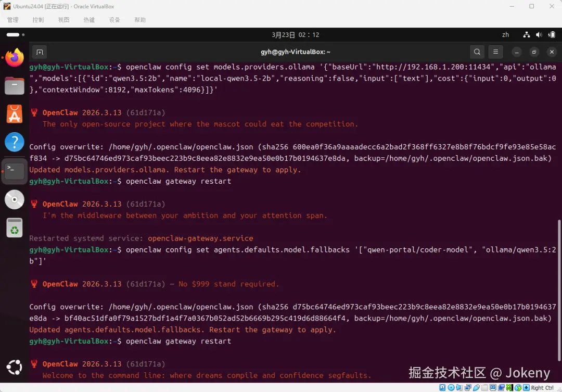Viewport: 562px width, 392px height.
Task: Click VirtualBox shared folders status icon
Action: (x=484, y=388)
